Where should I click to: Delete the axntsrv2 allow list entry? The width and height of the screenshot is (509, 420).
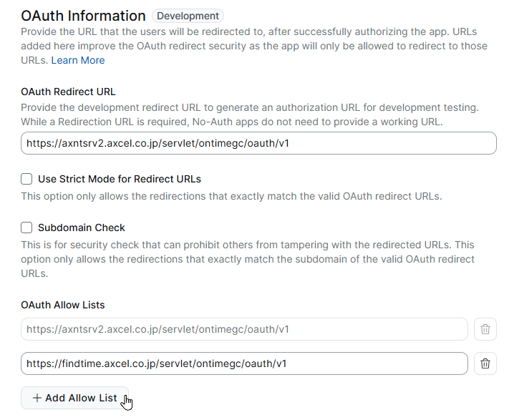[x=485, y=329]
